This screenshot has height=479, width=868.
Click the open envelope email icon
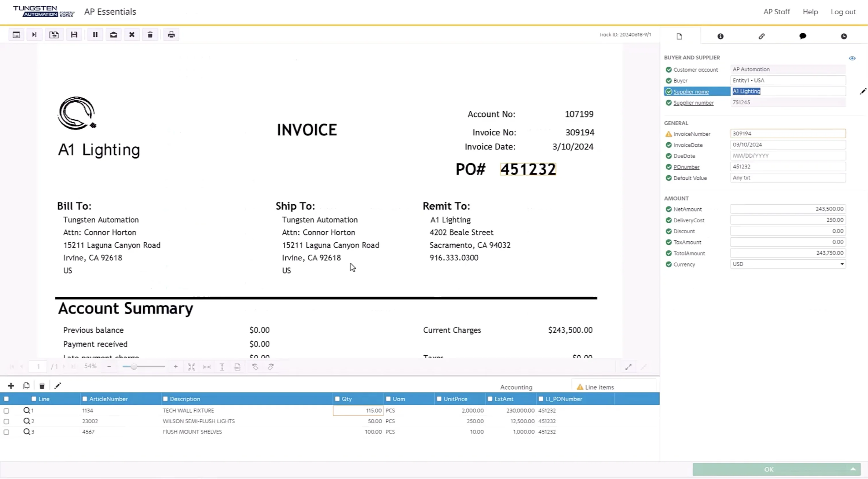pyautogui.click(x=113, y=35)
